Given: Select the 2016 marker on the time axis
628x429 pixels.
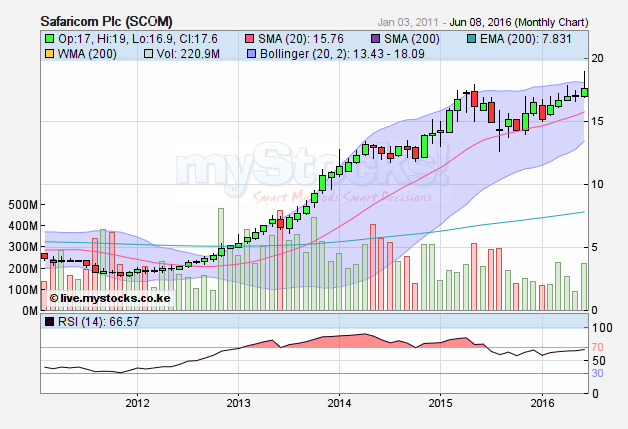Looking at the screenshot, I should pos(541,403).
